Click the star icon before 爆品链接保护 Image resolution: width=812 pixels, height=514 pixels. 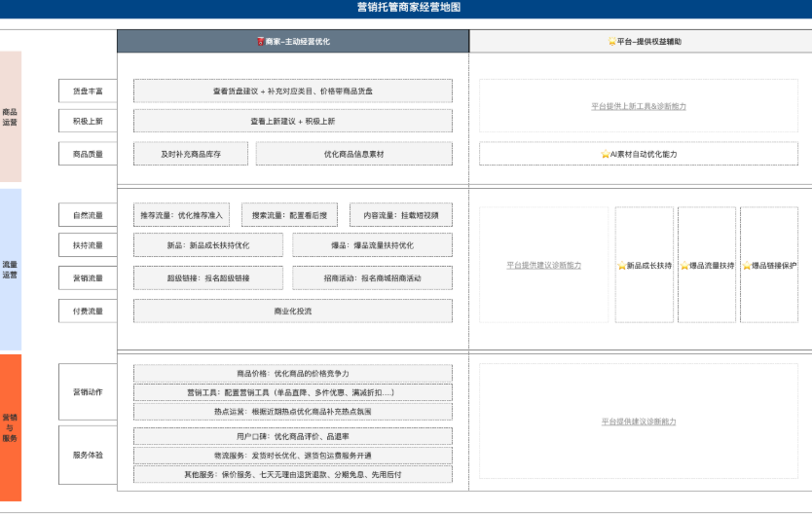click(747, 266)
